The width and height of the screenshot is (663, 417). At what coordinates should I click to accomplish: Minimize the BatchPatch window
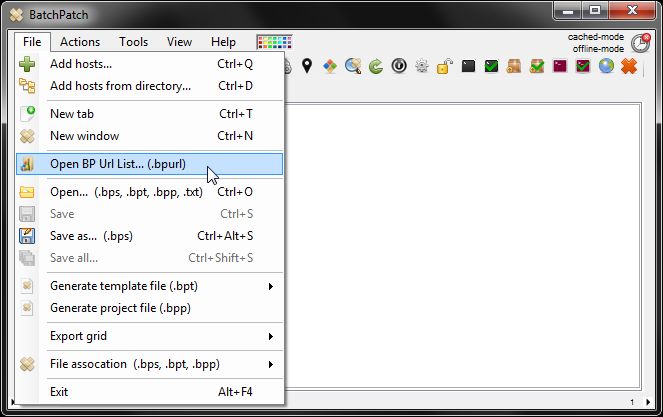pos(568,11)
